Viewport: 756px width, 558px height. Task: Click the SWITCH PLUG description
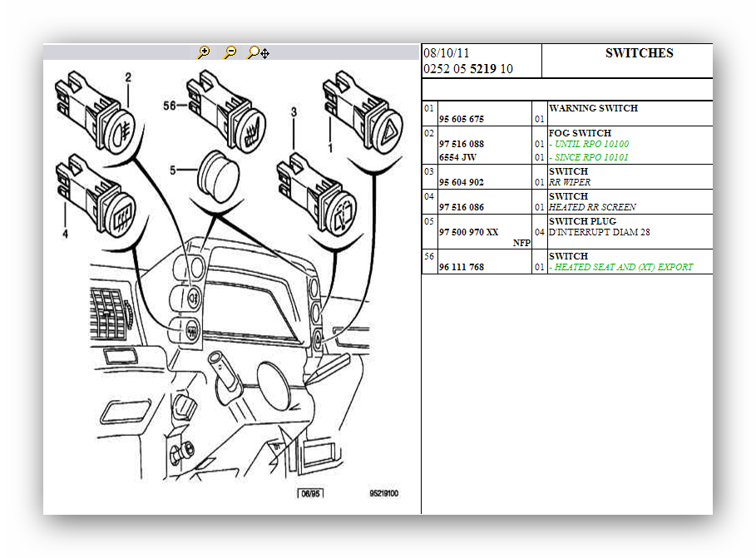(x=582, y=221)
